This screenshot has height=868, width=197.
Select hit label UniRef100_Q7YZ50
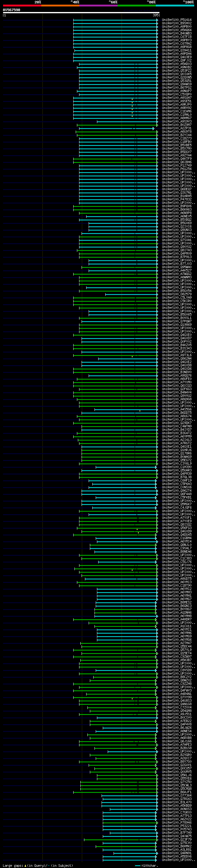point(177,782)
